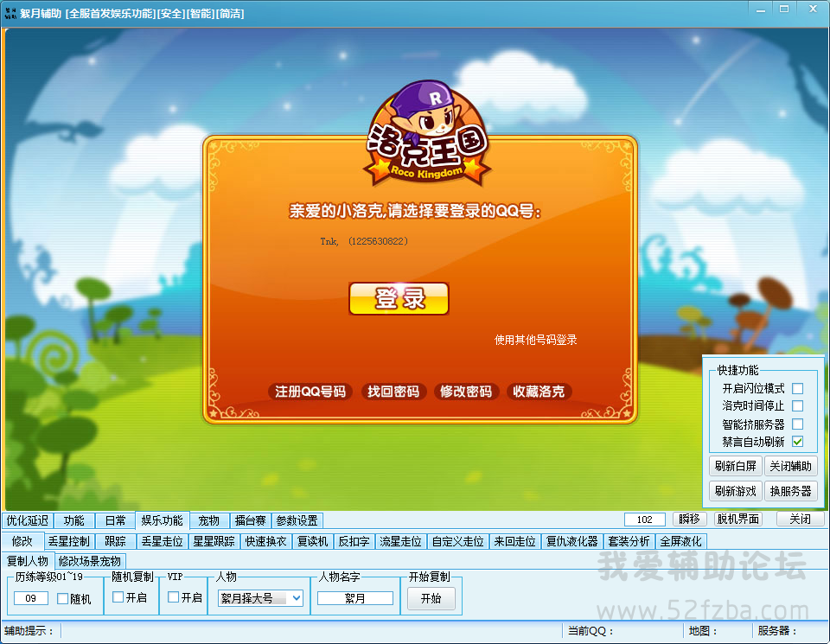The image size is (830, 644).
Task: Open the 流星走位 sub-tab
Action: click(x=400, y=542)
